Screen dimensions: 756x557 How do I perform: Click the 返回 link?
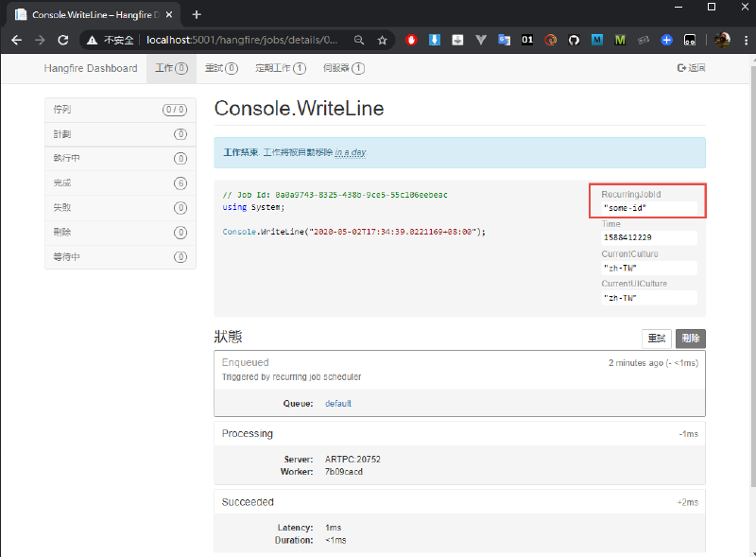coord(691,68)
